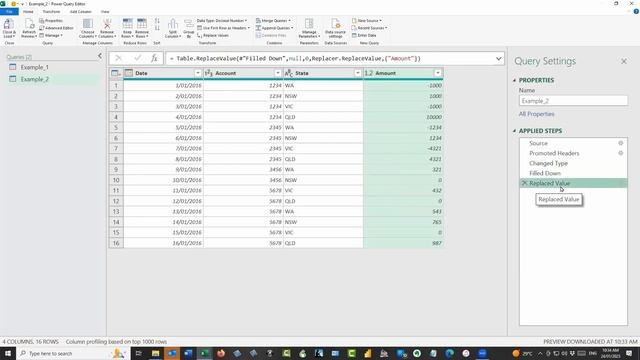Open Data Type: Decimal Number dropdown

coord(222,20)
